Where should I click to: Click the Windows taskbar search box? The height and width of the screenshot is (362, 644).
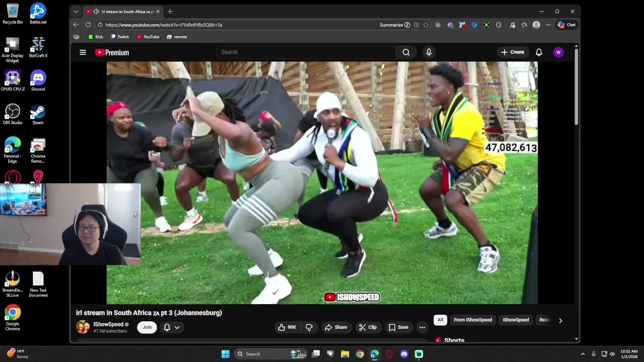click(x=272, y=354)
